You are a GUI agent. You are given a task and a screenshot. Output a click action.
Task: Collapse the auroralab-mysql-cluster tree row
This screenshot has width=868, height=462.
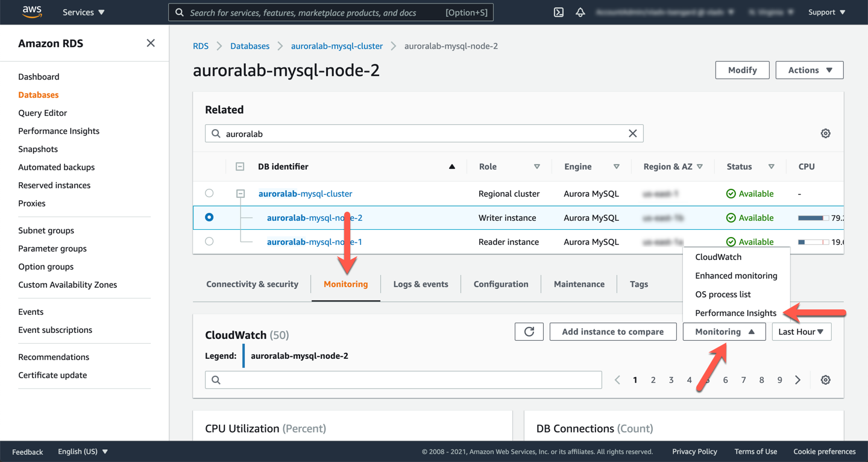point(241,194)
